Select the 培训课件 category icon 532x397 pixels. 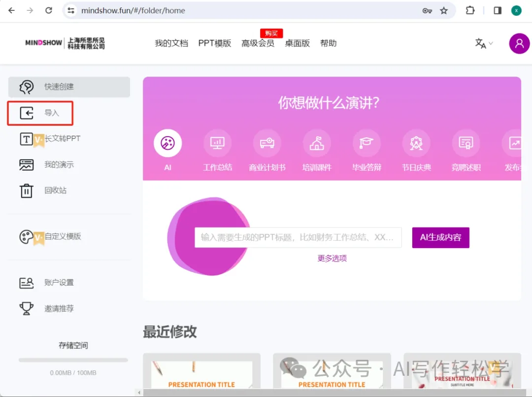click(317, 143)
